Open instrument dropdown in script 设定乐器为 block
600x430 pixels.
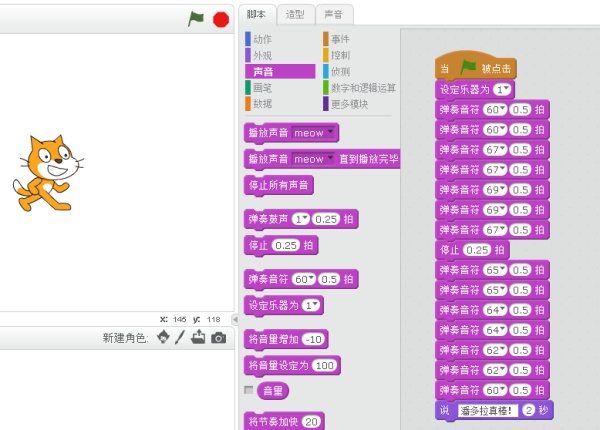coord(507,89)
